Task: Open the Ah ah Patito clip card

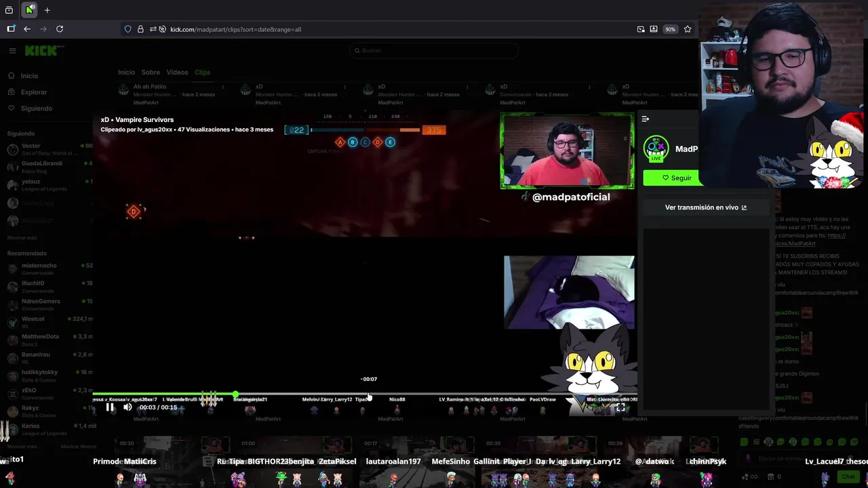Action: [x=171, y=94]
